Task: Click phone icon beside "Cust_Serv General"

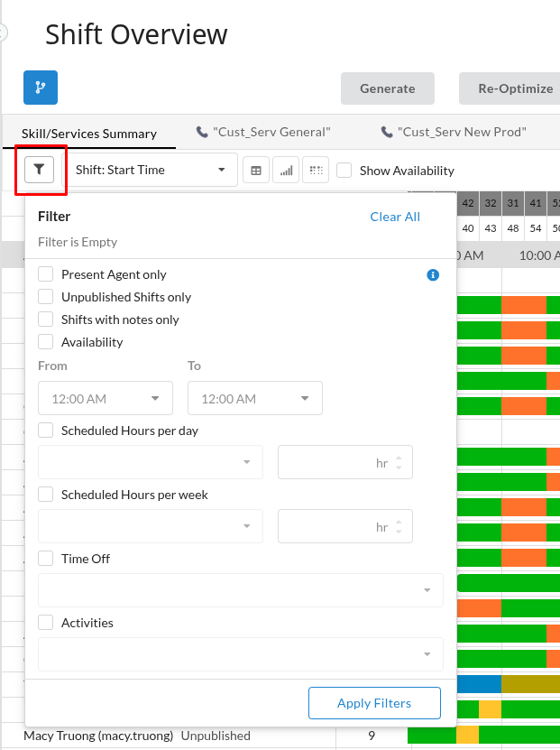Action: tap(202, 132)
